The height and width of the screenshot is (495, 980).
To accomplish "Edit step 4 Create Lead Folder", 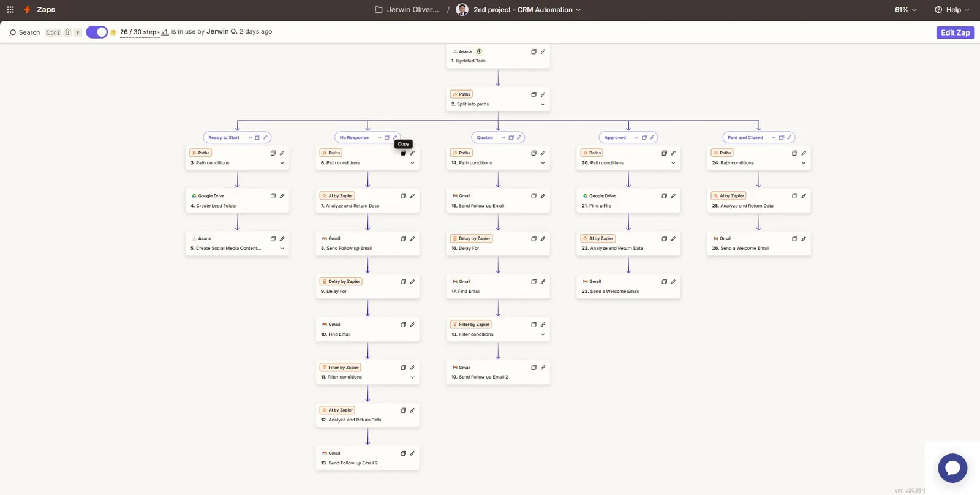I will tap(282, 196).
